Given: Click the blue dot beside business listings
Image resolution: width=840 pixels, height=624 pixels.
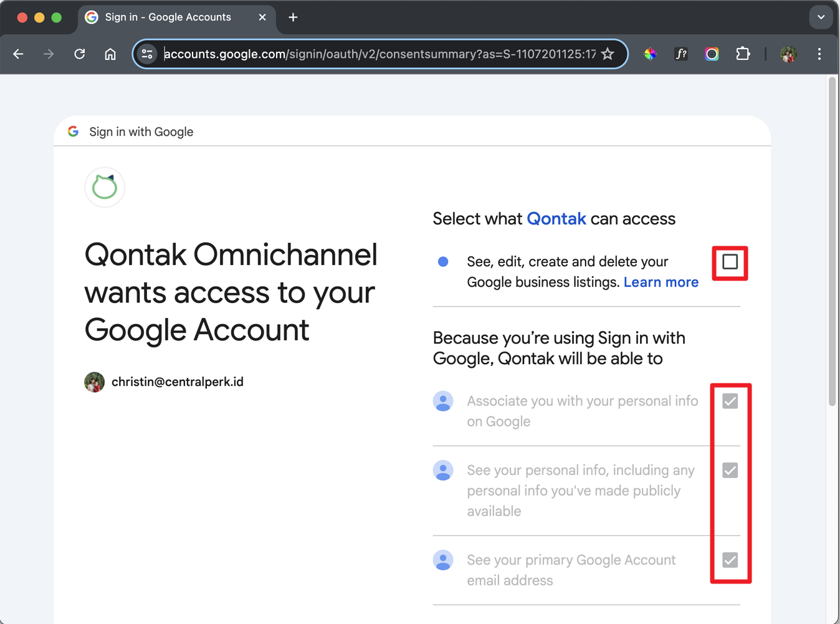Looking at the screenshot, I should [x=443, y=262].
